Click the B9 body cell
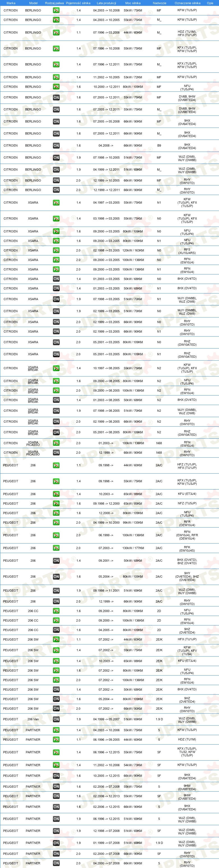Screen dimensions: 219x868 point(159,145)
